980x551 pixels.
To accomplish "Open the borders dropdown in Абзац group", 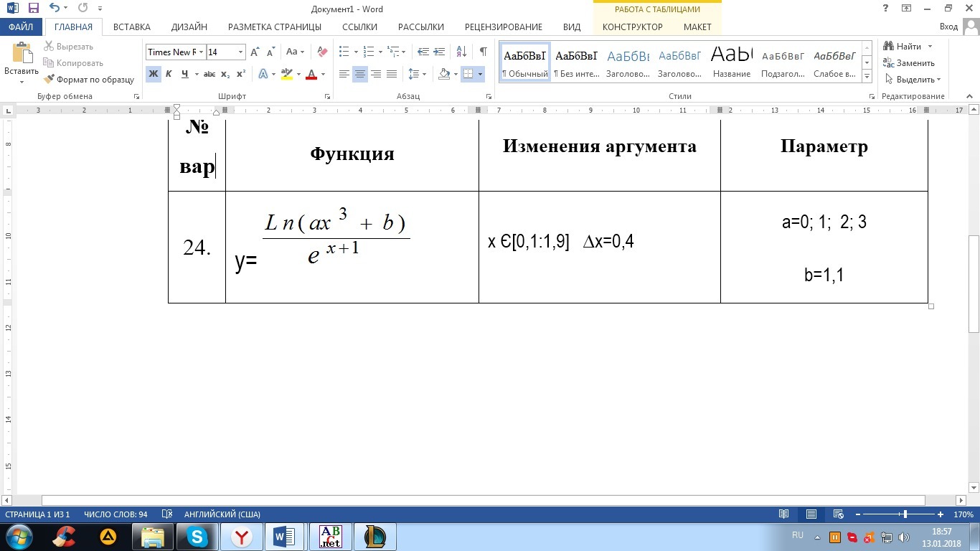I will 481,74.
